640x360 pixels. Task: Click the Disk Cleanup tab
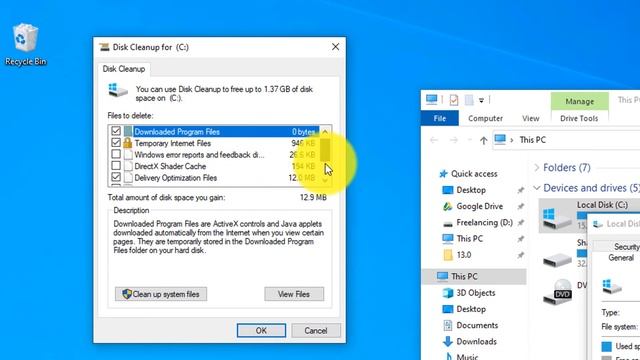[x=124, y=69]
